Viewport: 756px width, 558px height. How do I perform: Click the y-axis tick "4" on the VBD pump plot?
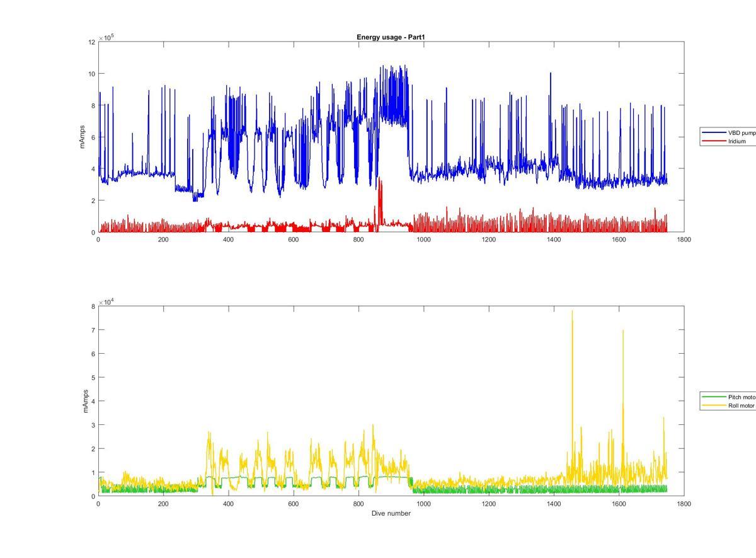(x=93, y=169)
